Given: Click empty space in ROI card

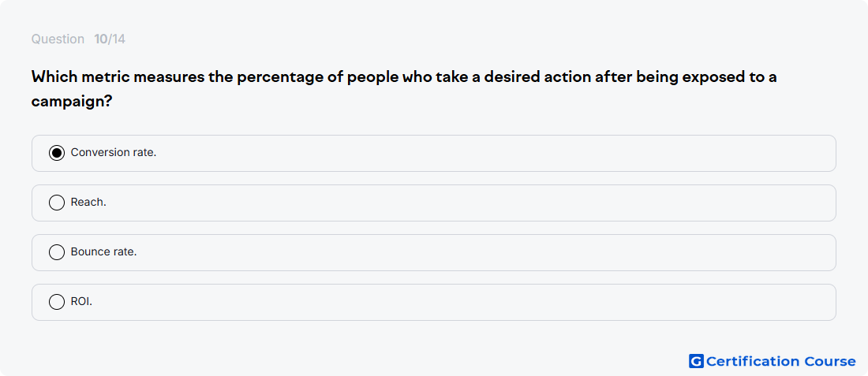Looking at the screenshot, I should [x=498, y=303].
